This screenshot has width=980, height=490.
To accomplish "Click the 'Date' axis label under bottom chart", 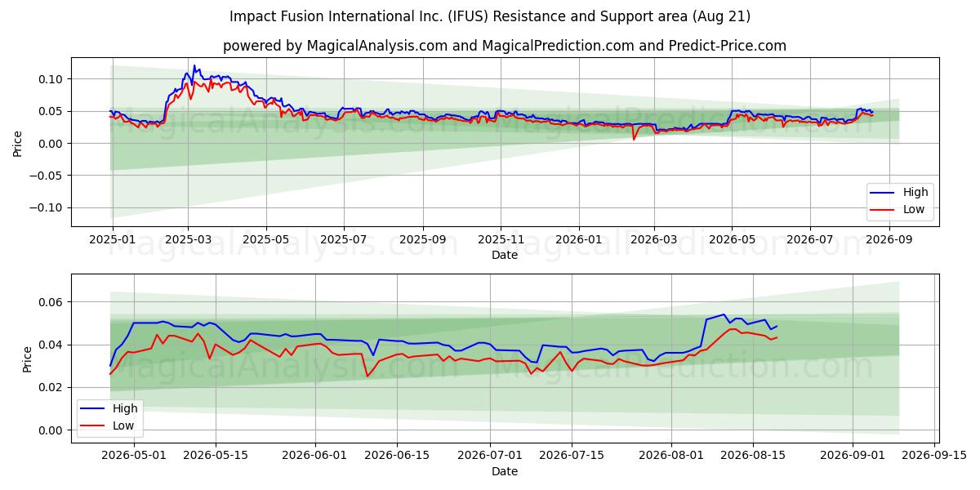I will point(505,471).
